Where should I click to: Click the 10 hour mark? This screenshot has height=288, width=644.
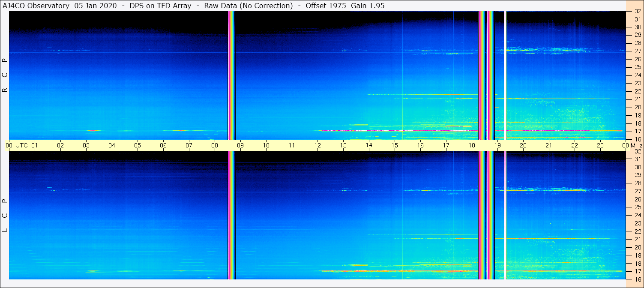click(x=266, y=145)
